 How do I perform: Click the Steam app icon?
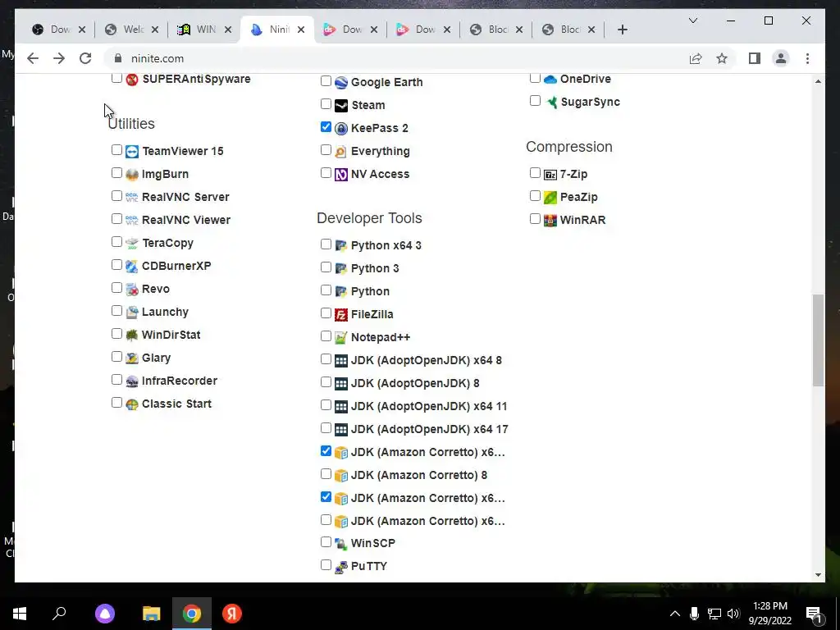341,106
